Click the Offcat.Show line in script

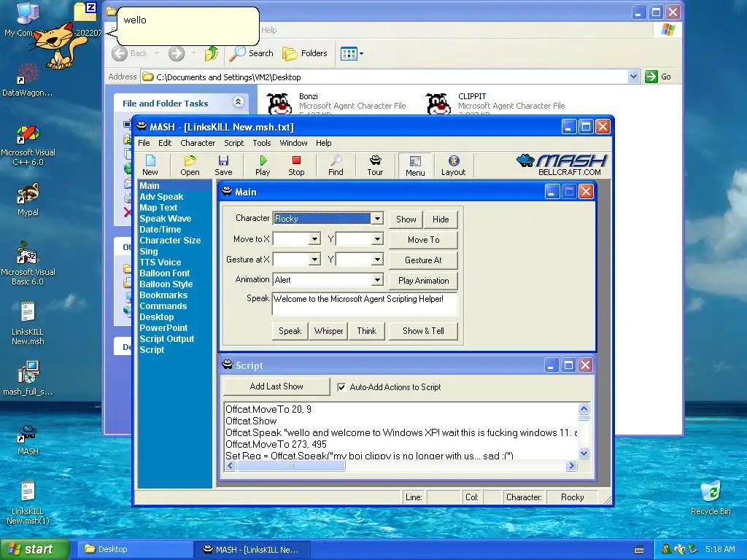click(251, 421)
